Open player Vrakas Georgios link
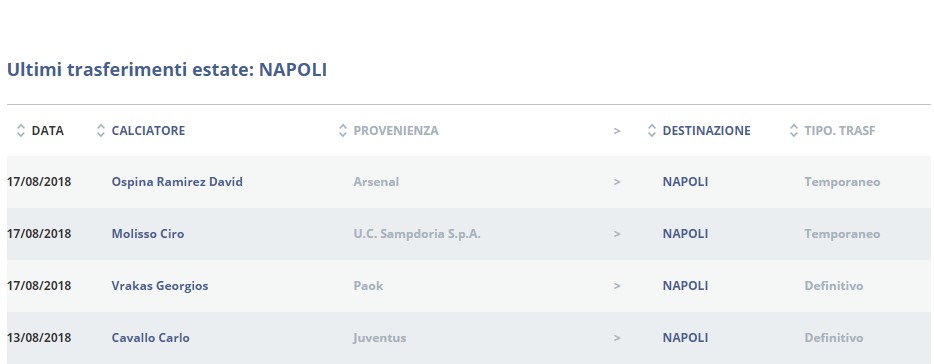934x364 pixels. point(160,286)
